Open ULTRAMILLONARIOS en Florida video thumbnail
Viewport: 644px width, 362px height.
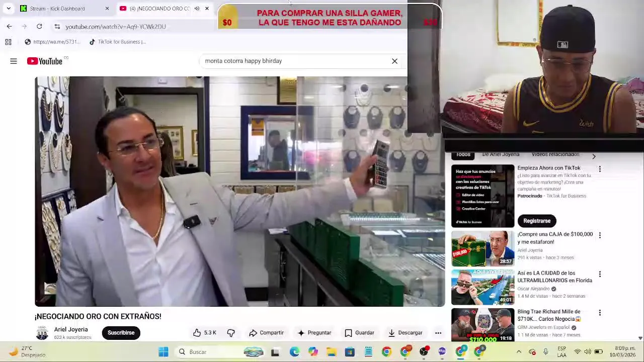coord(482,287)
